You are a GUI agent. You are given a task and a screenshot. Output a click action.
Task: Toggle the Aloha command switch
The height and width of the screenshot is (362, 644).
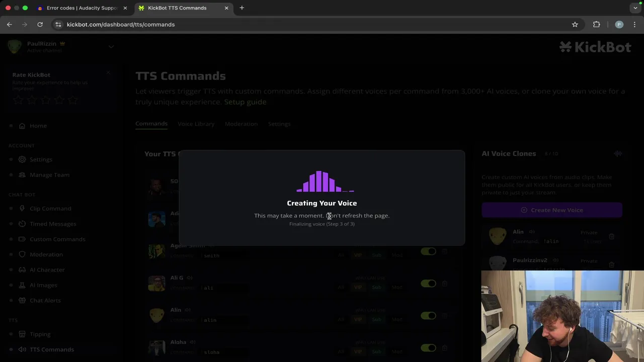click(428, 348)
